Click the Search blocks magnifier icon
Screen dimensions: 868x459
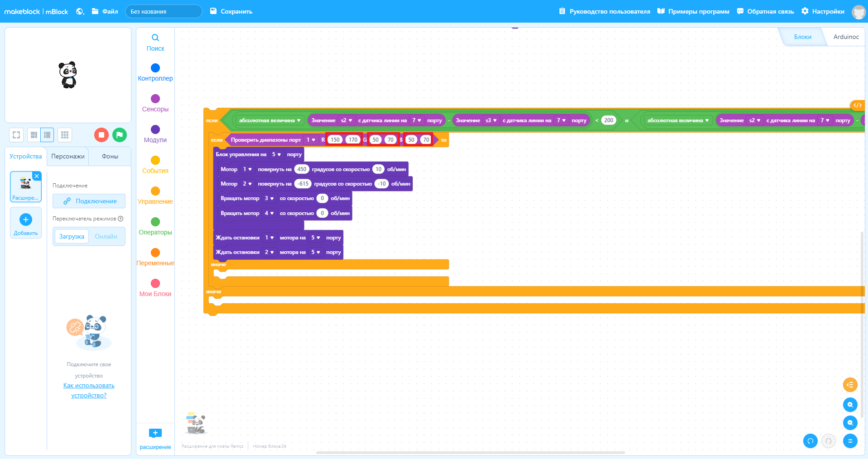(x=155, y=38)
